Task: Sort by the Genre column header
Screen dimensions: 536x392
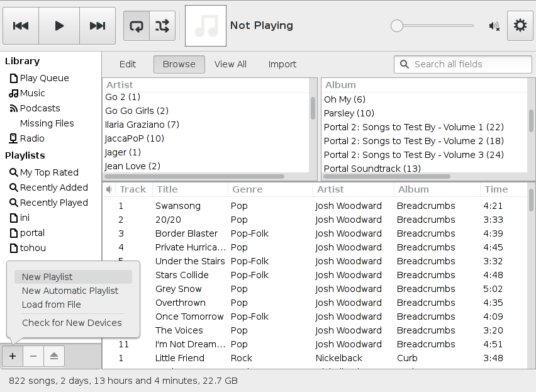Action: pos(270,189)
